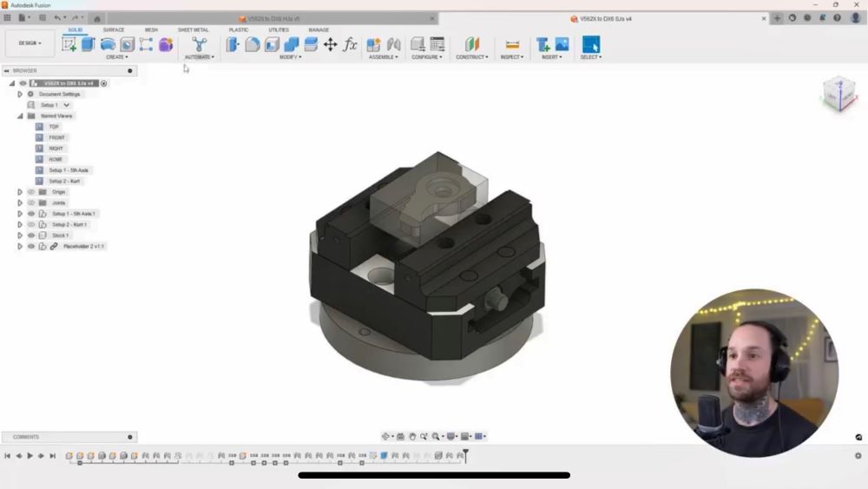Screen dimensions: 868x489
Task: Click the ViewCube
Action: [x=839, y=94]
